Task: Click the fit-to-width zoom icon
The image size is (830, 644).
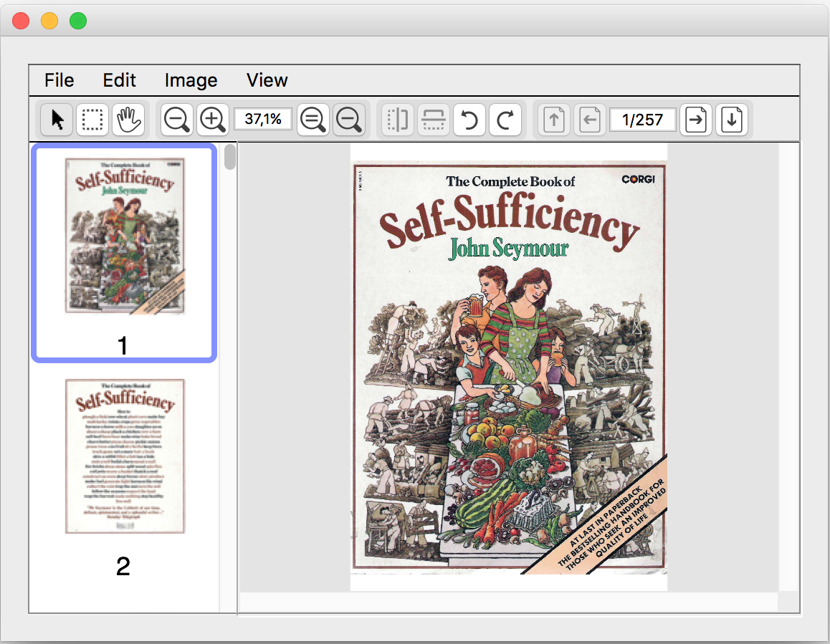Action: click(313, 120)
